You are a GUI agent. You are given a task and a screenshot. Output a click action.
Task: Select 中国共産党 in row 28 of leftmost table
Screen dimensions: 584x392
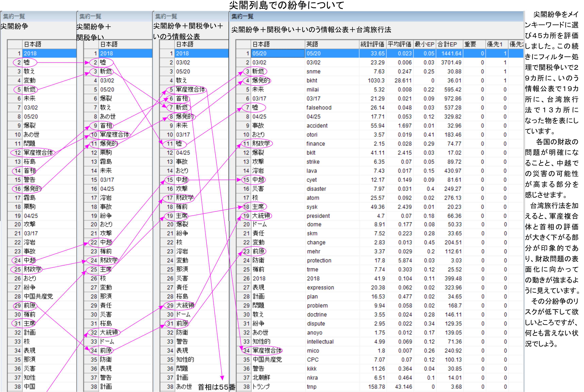[38, 296]
